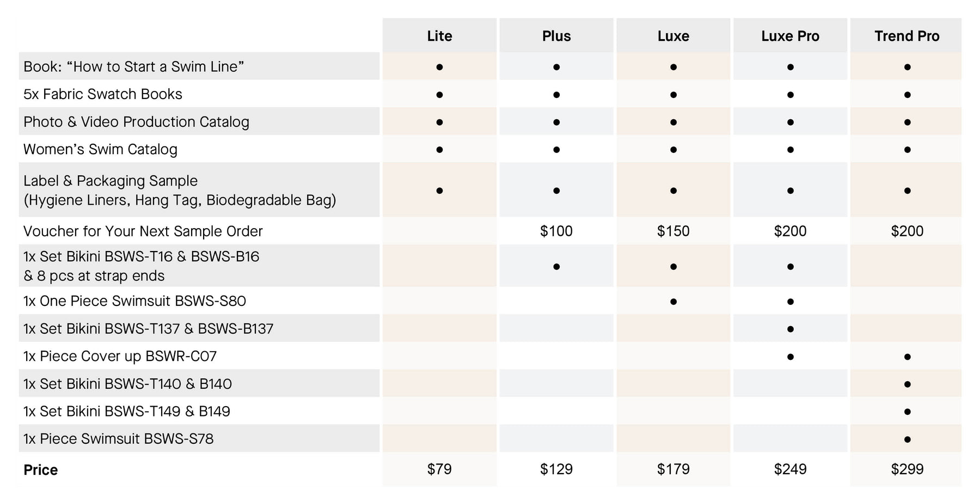Click the "5x Fabric Swatch Books" row label

(x=103, y=94)
